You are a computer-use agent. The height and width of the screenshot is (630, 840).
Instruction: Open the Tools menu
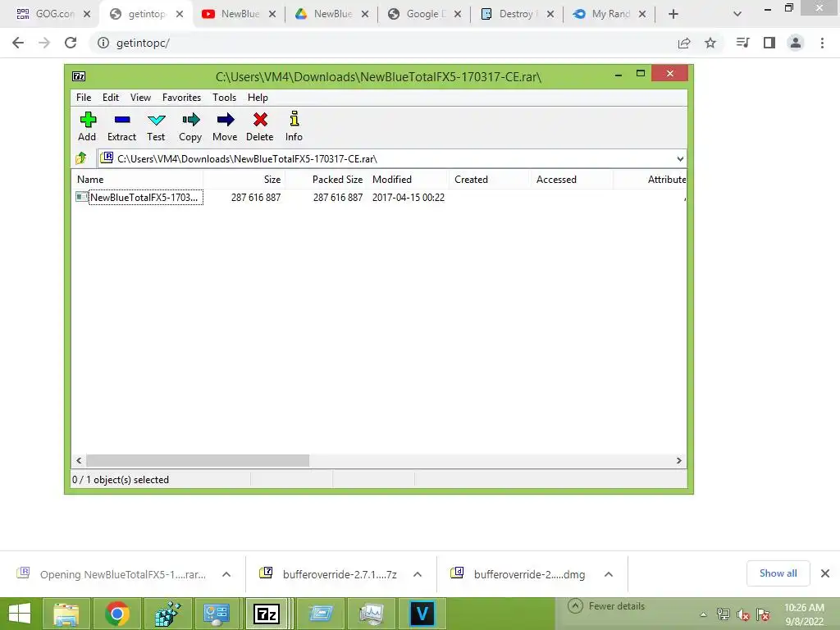pyautogui.click(x=224, y=98)
